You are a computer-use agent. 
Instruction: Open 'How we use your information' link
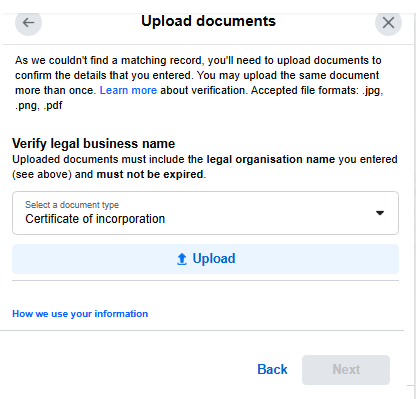click(x=80, y=314)
